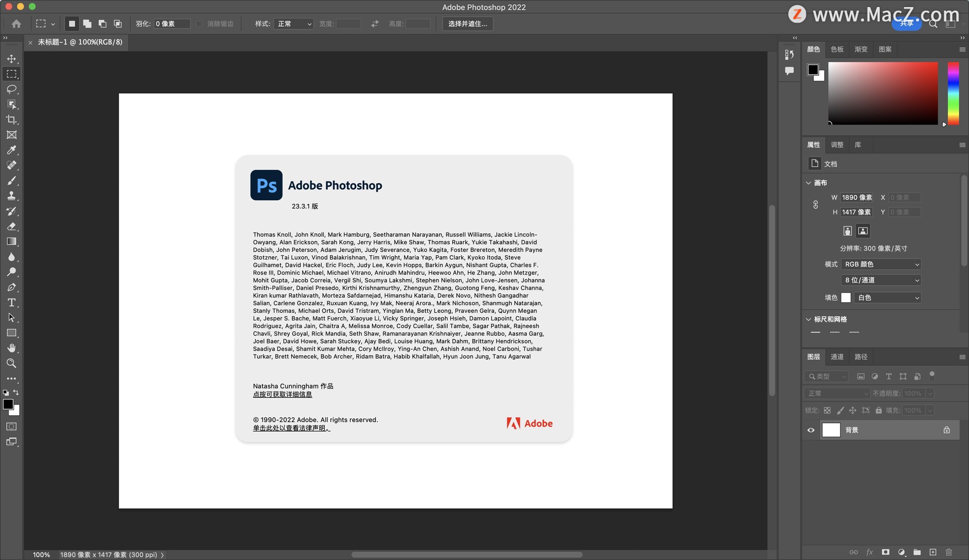Image resolution: width=969 pixels, height=560 pixels.
Task: Toggle the width-height link icon
Action: tap(816, 205)
